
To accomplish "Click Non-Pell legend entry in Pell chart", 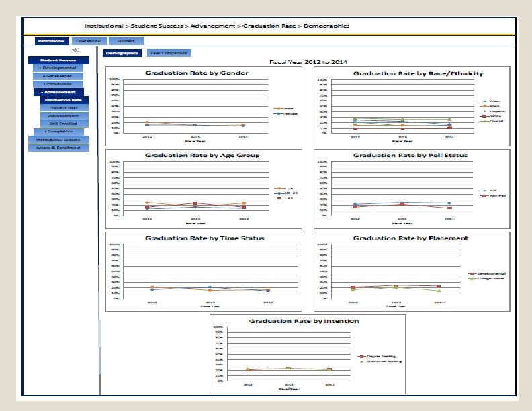I will 493,195.
